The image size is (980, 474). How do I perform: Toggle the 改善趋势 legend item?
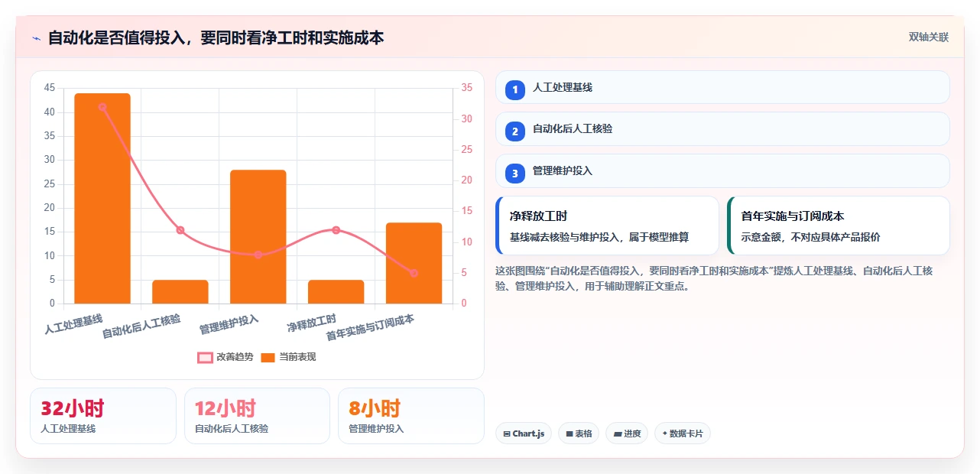click(226, 357)
